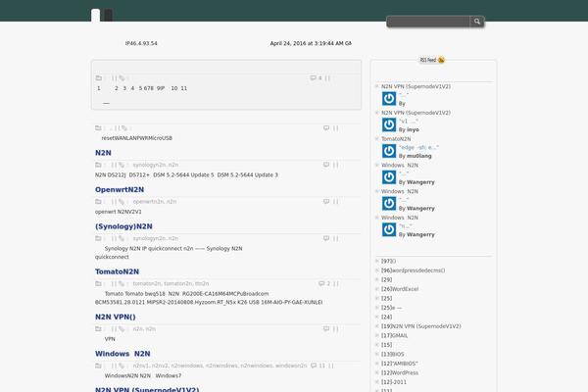Image resolution: width=588 pixels, height=392 pixels.
Task: Click the "WindowsN2N N2N Windows7" excerpt text
Action: pyautogui.click(x=143, y=376)
